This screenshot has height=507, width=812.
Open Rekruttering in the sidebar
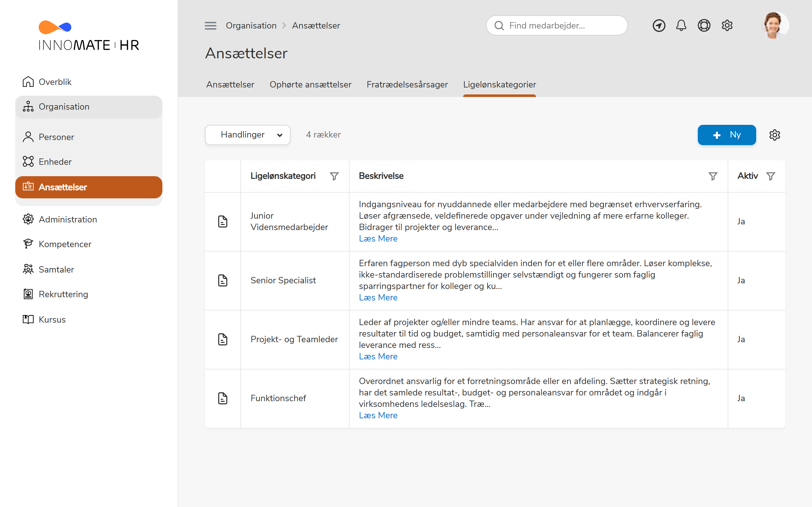[x=63, y=294]
